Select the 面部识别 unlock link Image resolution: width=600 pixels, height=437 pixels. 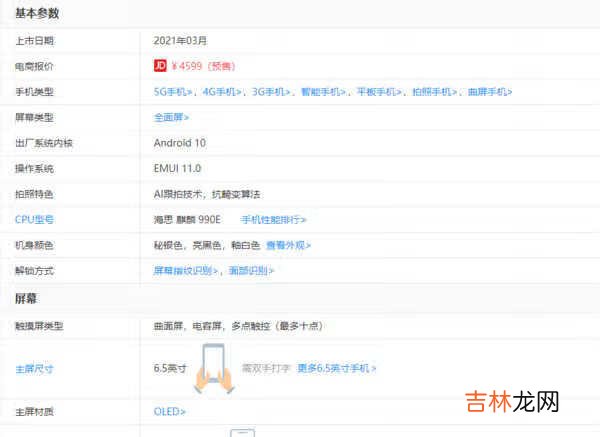pyautogui.click(x=251, y=270)
